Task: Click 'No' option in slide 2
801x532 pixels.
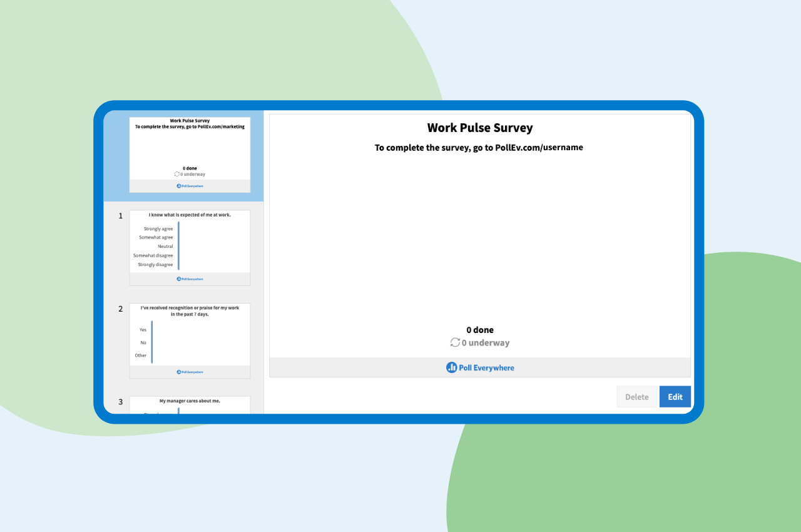Action: pos(143,343)
